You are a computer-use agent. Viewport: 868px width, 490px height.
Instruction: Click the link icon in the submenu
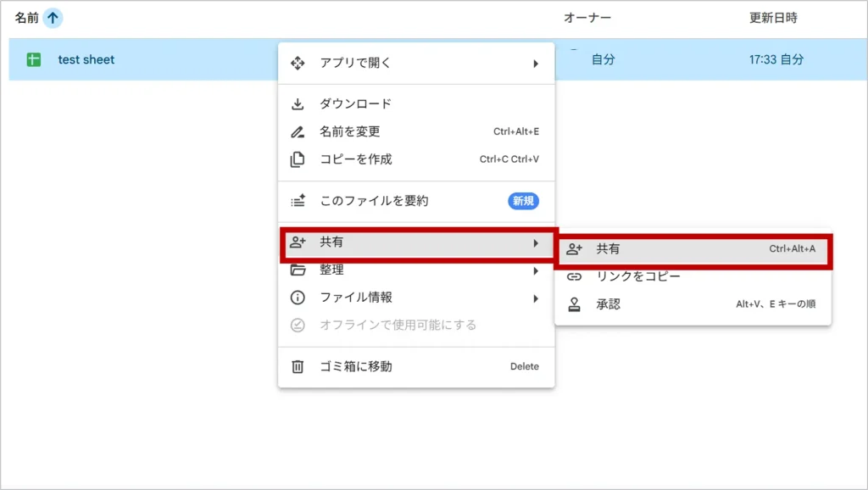pyautogui.click(x=574, y=276)
